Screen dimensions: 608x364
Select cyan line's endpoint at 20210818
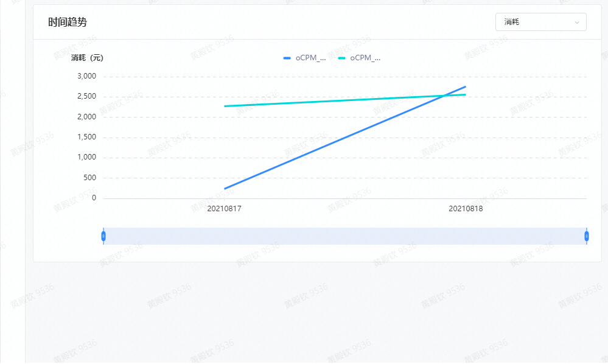click(466, 94)
